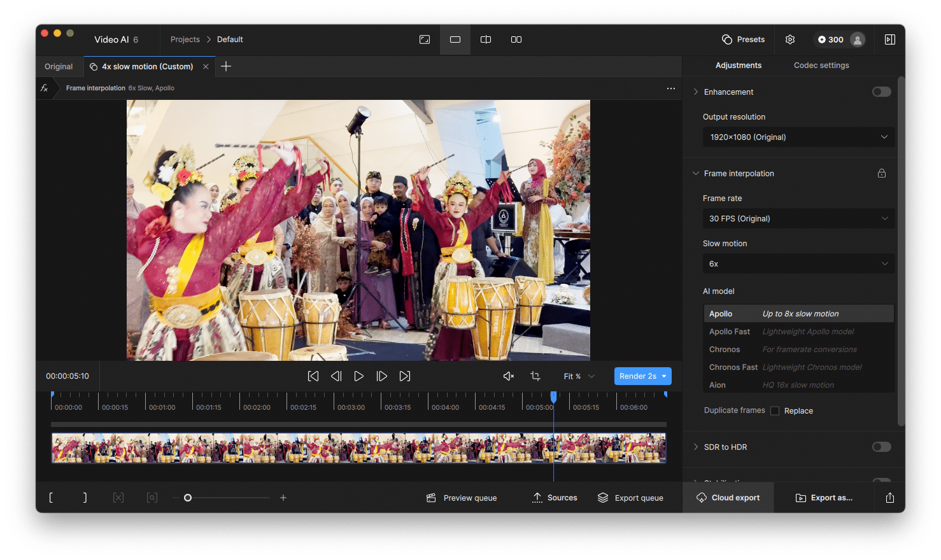Switch to Codec settings tab

point(821,66)
